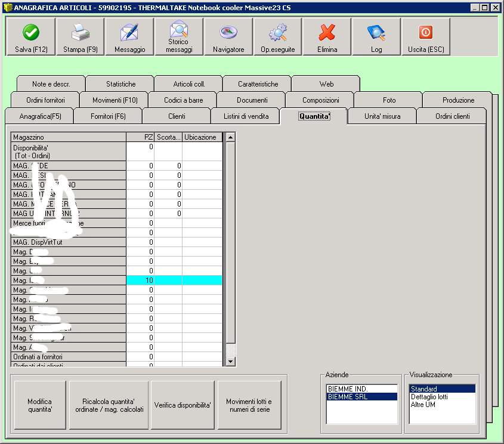The image size is (504, 444).
Task: Open the Produzione tab
Action: tap(458, 100)
